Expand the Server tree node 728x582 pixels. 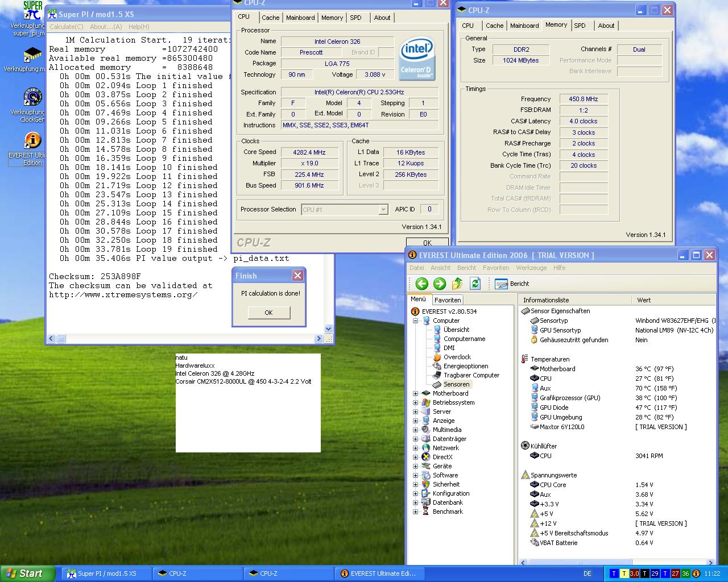point(415,411)
